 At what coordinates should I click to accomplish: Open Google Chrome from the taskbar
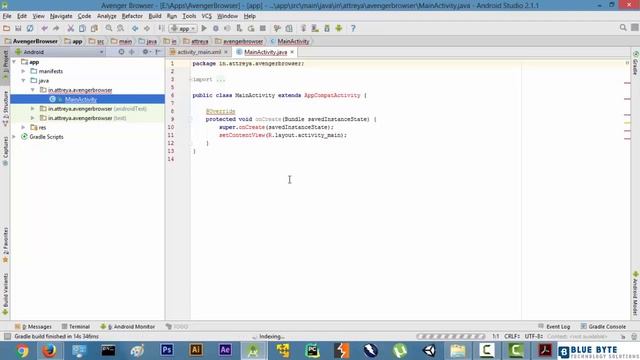tap(22, 350)
